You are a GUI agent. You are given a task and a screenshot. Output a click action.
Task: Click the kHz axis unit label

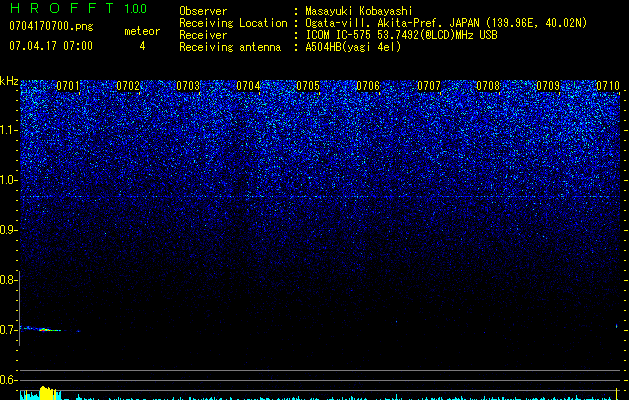(x=9, y=81)
